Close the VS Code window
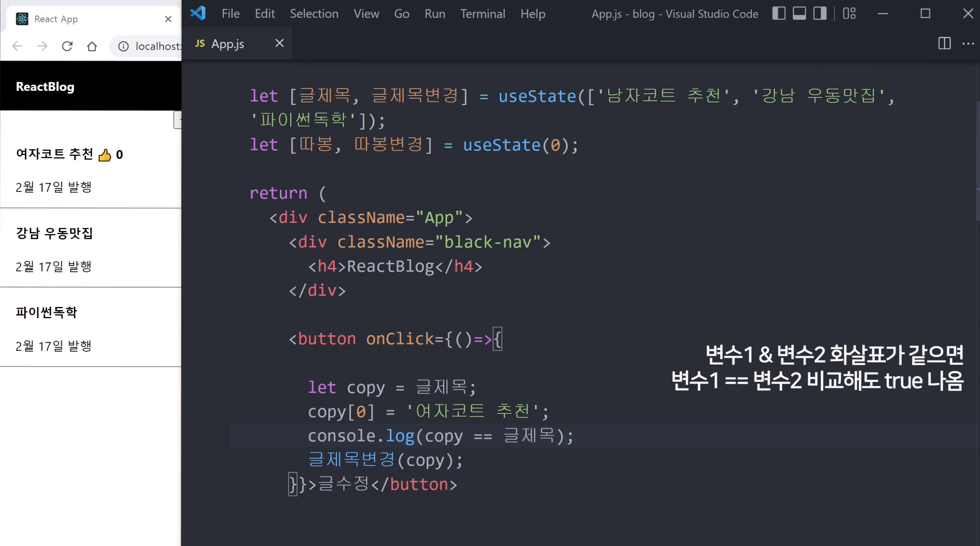This screenshot has height=546, width=980. [968, 14]
